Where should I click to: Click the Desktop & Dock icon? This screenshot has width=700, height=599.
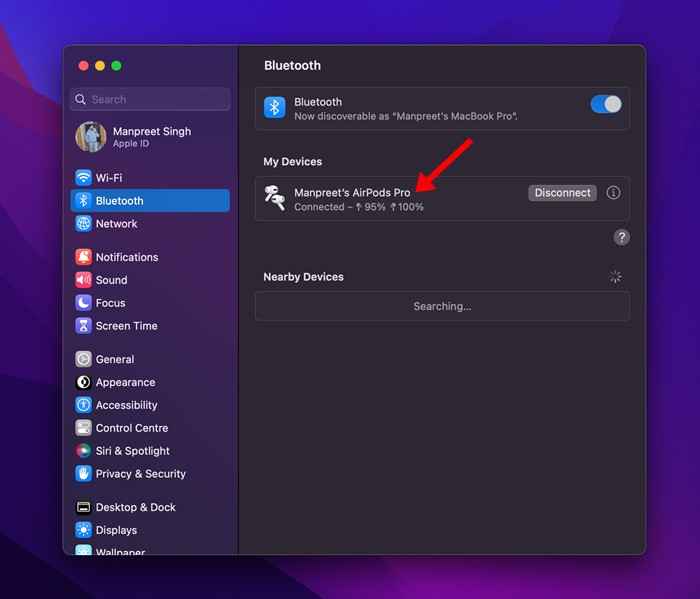pyautogui.click(x=83, y=507)
